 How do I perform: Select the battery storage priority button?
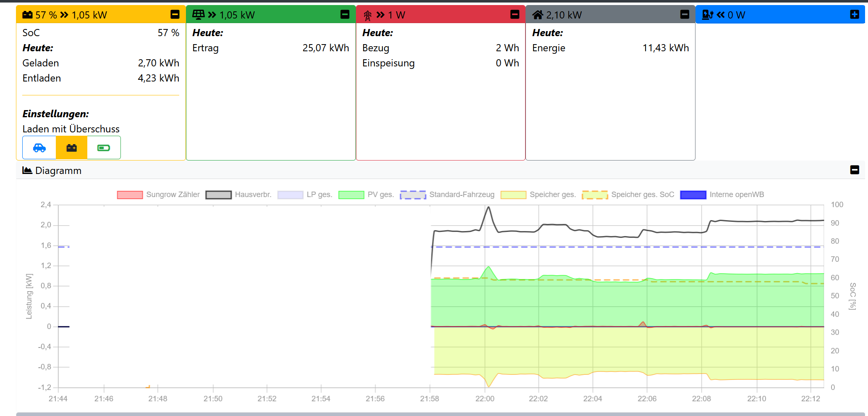tap(72, 148)
